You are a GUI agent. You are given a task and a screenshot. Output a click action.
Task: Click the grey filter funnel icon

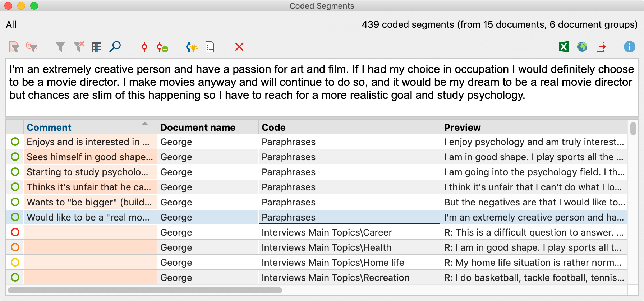coord(60,47)
